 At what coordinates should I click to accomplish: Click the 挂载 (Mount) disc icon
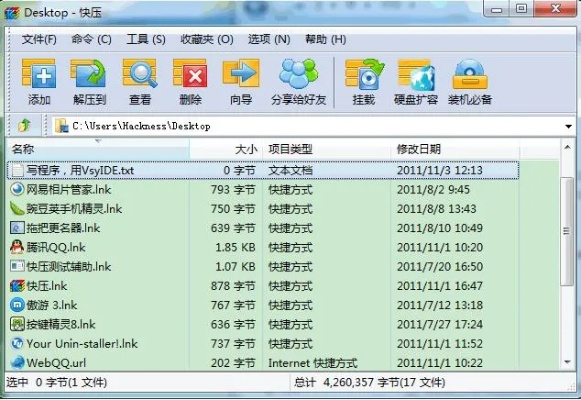tap(364, 74)
